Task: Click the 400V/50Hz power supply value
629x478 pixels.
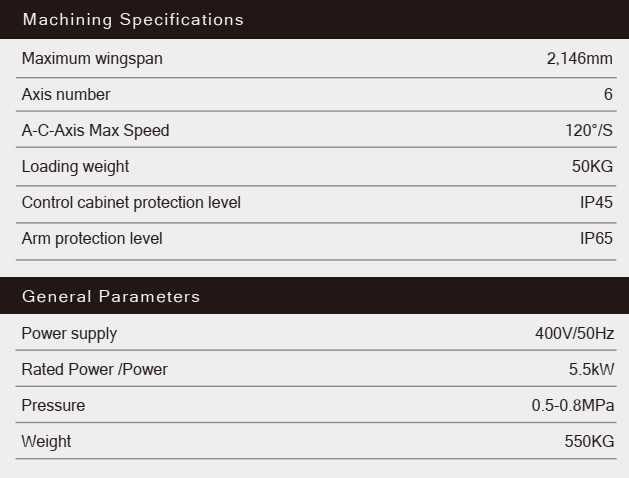Action: coord(574,334)
